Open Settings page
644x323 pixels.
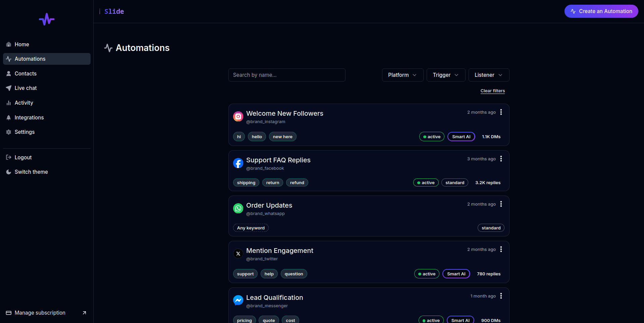(x=47, y=132)
